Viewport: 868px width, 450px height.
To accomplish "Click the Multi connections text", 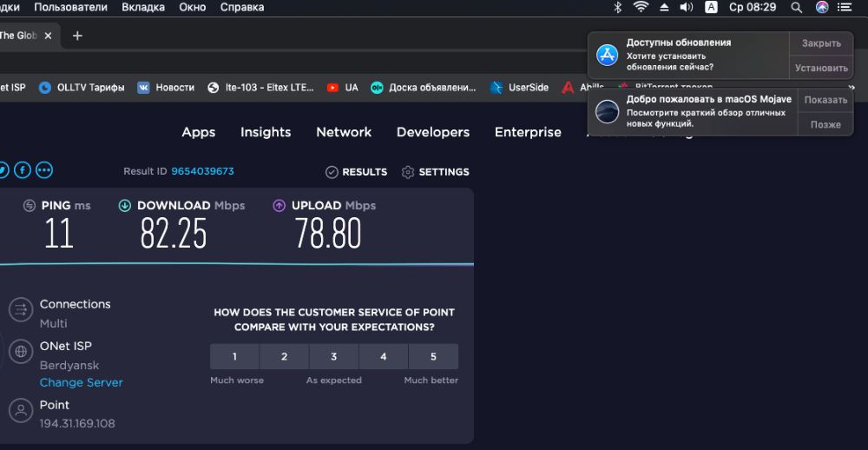I will (x=54, y=324).
